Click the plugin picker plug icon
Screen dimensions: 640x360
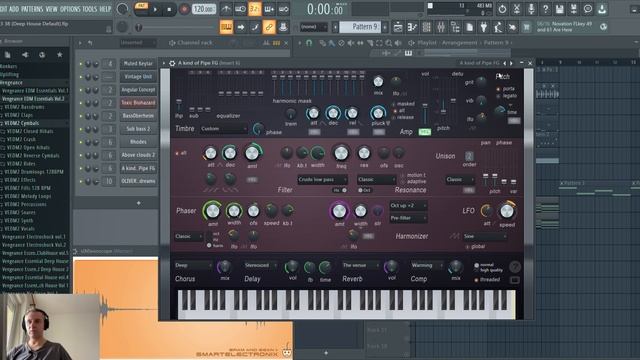coord(484,27)
